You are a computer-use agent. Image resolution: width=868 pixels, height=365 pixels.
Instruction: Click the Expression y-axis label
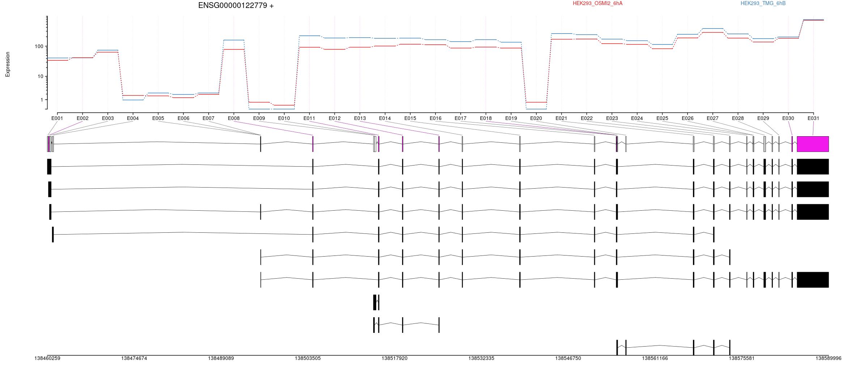click(8, 64)
